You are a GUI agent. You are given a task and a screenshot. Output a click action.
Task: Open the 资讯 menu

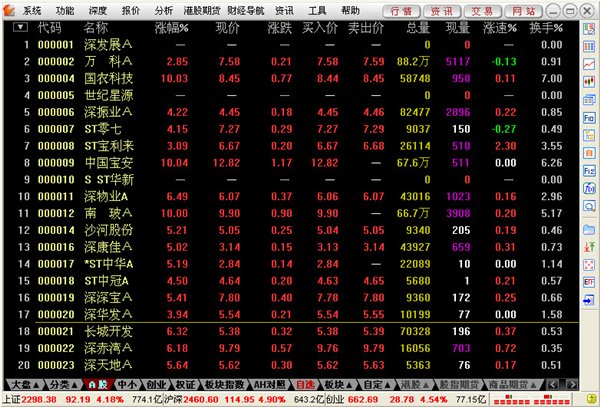click(x=284, y=11)
